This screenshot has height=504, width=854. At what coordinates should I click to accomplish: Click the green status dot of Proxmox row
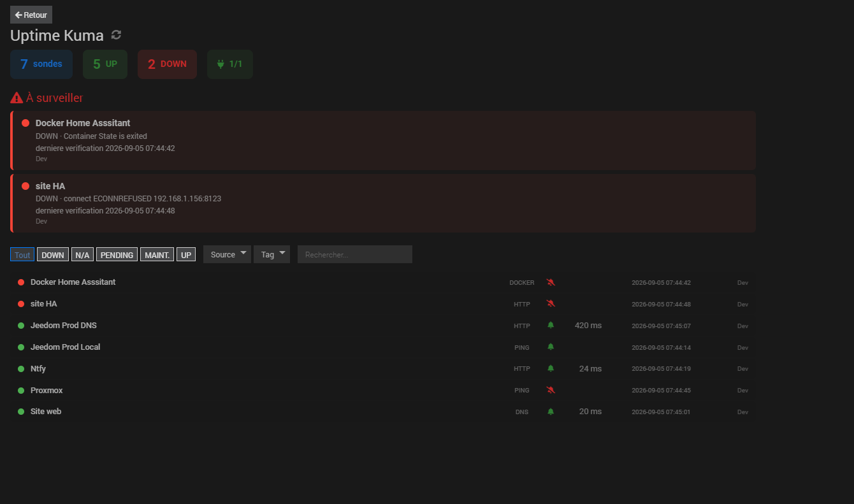click(x=21, y=391)
